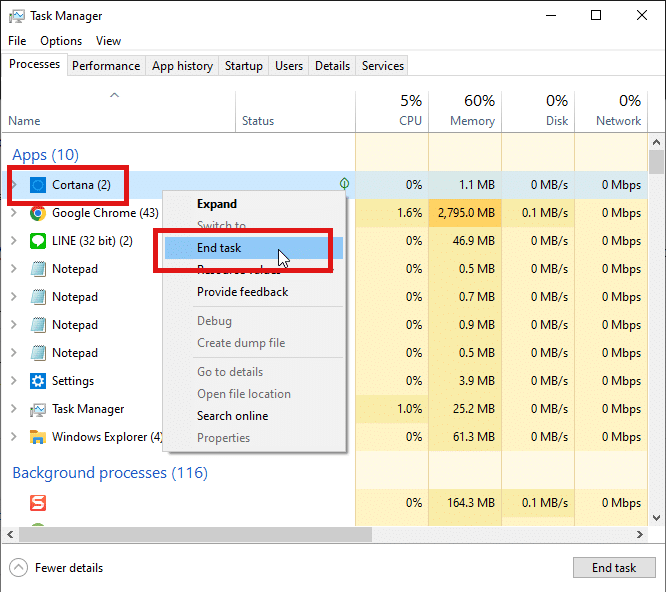This screenshot has height=592, width=666.
Task: Click the horizontal scrollbar right arrow
Action: pos(640,535)
